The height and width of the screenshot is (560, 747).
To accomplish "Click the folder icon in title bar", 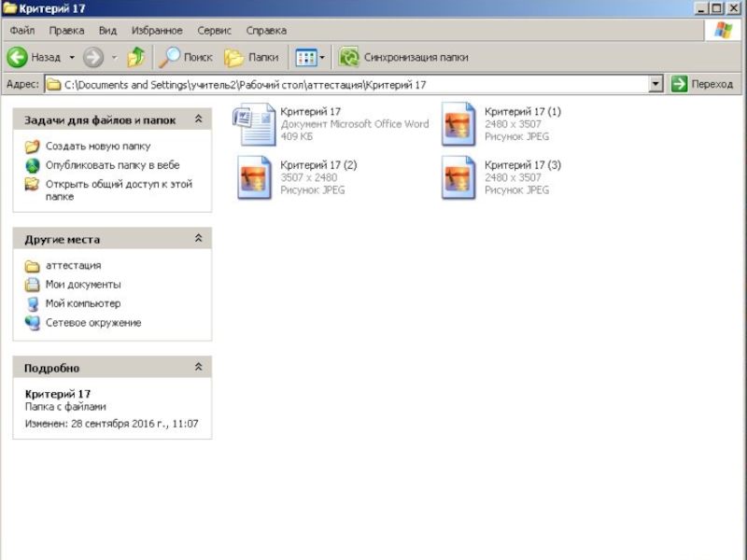I will tap(10, 8).
